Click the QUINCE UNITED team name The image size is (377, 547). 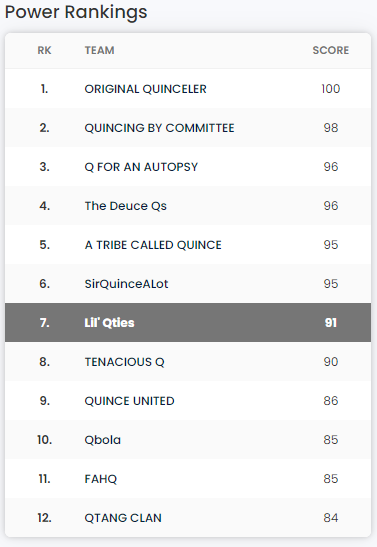[x=129, y=401]
